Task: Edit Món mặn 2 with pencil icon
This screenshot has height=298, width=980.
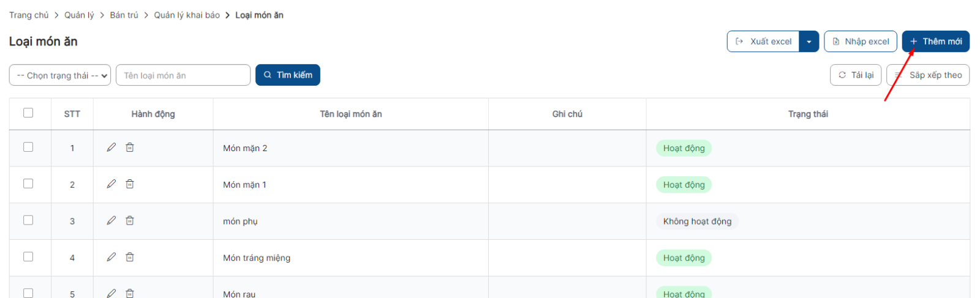Action: [x=111, y=147]
